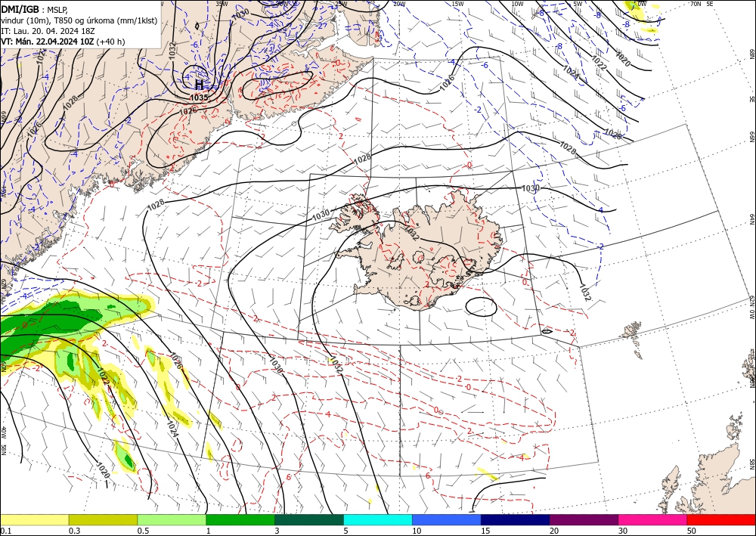Pick the blue 10–15 legend swatch

coord(447,519)
